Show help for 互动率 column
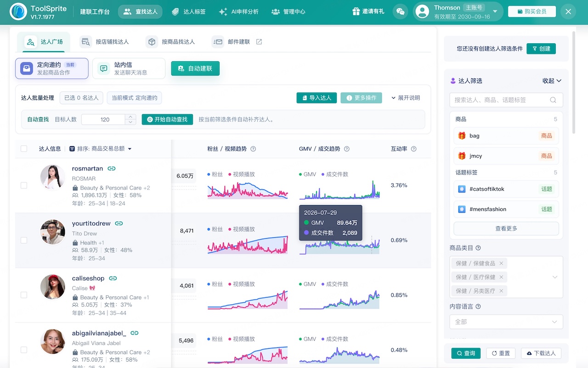 click(x=414, y=149)
